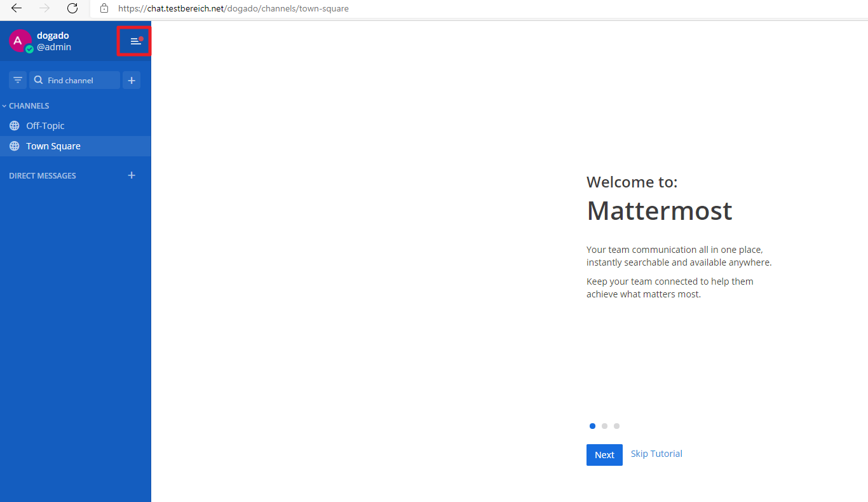Add a new channel with plus button
Screen dimensions: 868x502
tap(132, 80)
